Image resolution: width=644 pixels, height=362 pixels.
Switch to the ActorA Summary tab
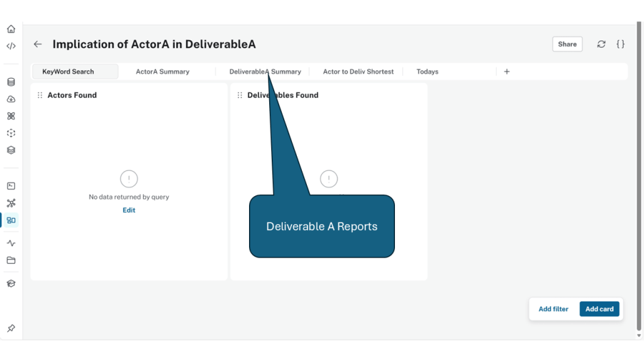[x=162, y=72]
